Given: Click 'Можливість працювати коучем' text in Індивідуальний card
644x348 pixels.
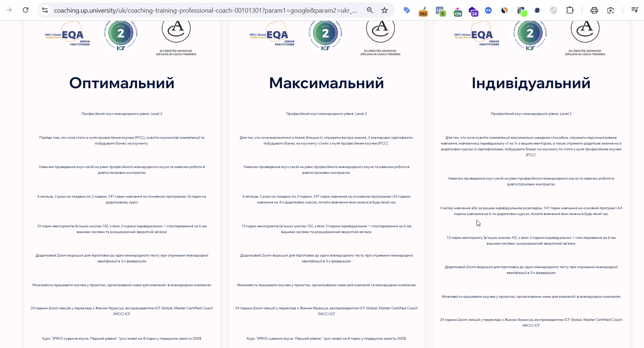Looking at the screenshot, I should (531, 297).
